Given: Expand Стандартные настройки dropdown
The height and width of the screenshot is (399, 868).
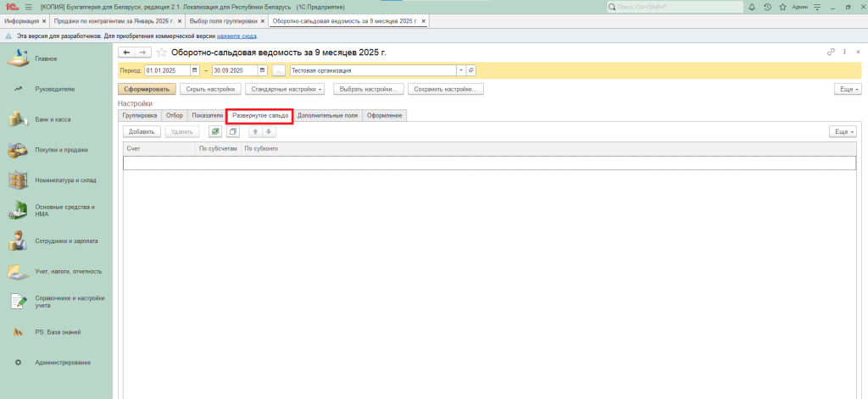Looking at the screenshot, I should tap(297, 88).
